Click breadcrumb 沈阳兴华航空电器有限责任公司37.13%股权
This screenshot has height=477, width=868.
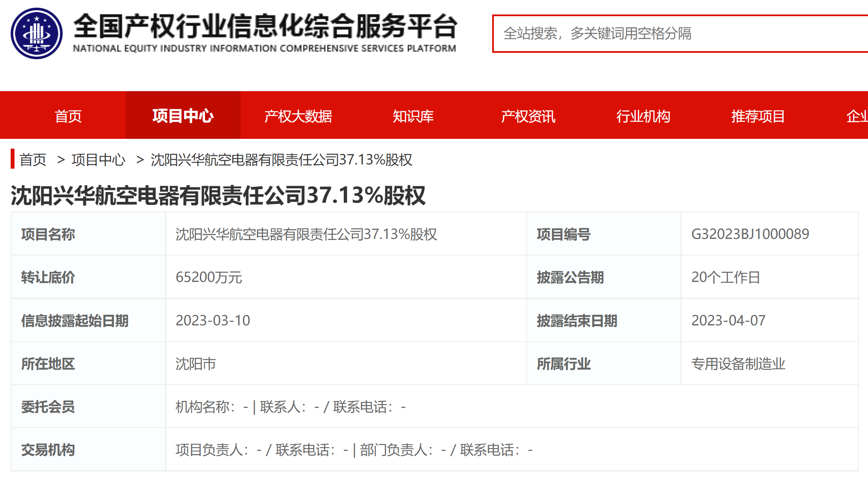tap(281, 160)
